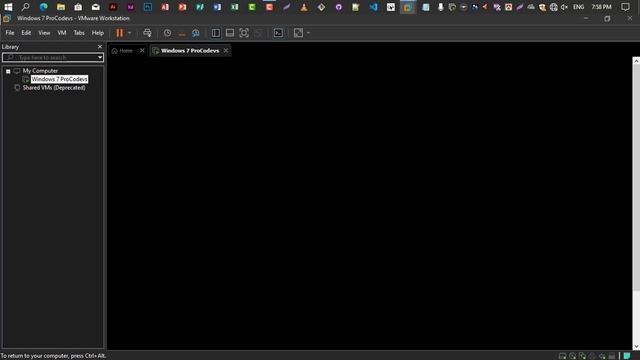Open Microsoft Edge from the taskbar

pos(43,7)
